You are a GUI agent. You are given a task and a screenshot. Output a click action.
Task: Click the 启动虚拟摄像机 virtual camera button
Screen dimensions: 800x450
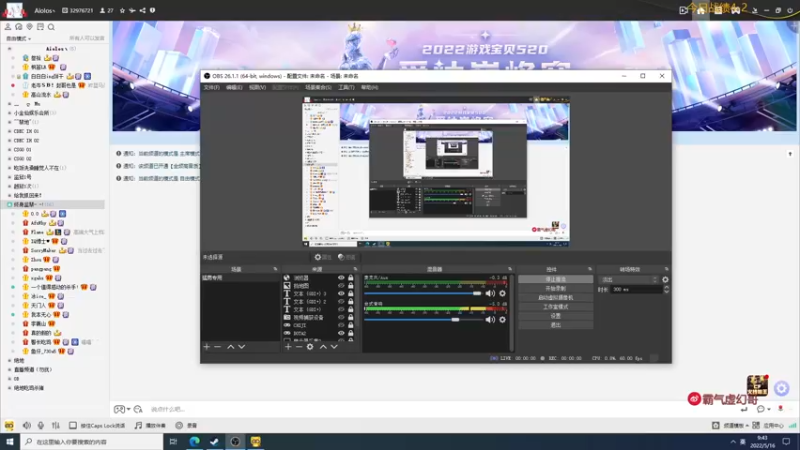point(556,298)
